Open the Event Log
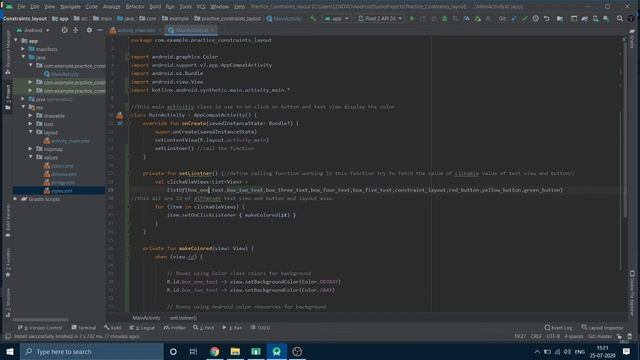This screenshot has width=640, height=360. 558,328
